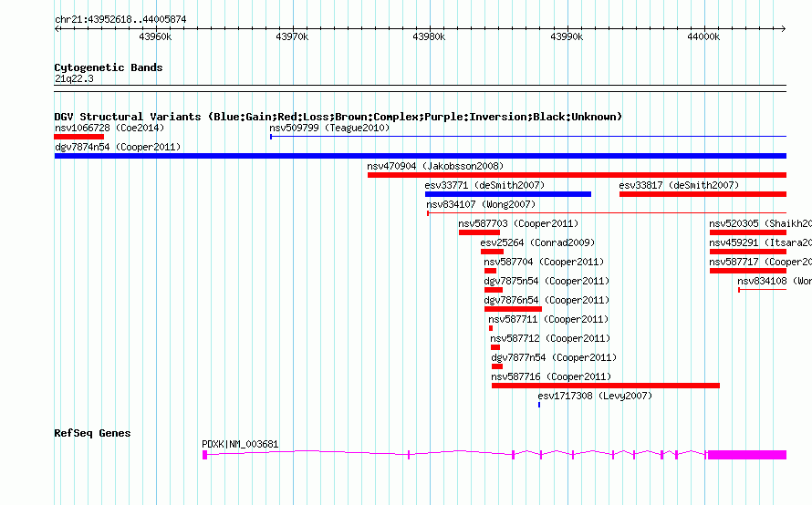Click the 43960k ruler tick label
Image resolution: width=812 pixels, height=505 pixels.
pos(155,36)
